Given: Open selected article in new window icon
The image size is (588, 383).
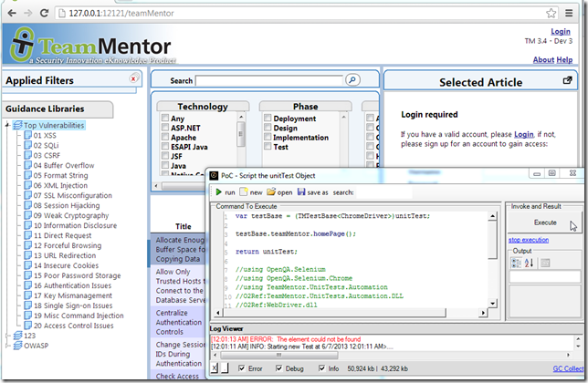Looking at the screenshot, I should click(x=567, y=80).
